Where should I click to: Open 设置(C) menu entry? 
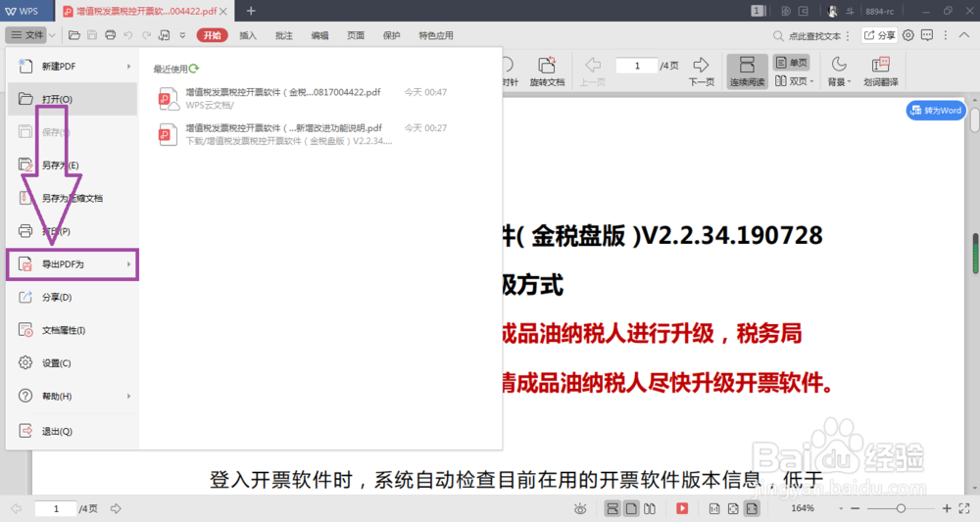pos(72,362)
